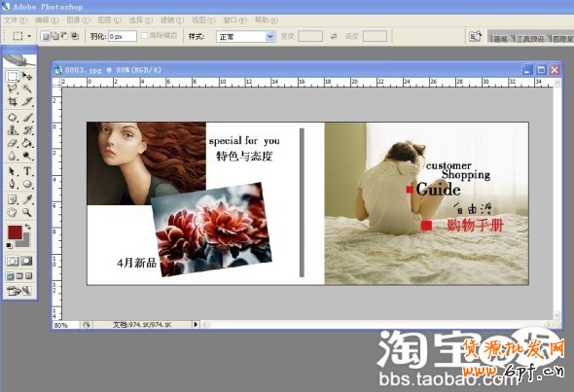Open the 文件 (File) menu
574x392 pixels.
pyautogui.click(x=16, y=19)
